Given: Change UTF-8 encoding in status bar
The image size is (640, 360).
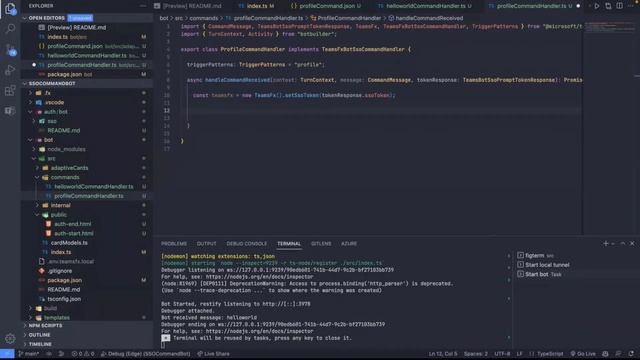Looking at the screenshot, I should click(502, 354).
